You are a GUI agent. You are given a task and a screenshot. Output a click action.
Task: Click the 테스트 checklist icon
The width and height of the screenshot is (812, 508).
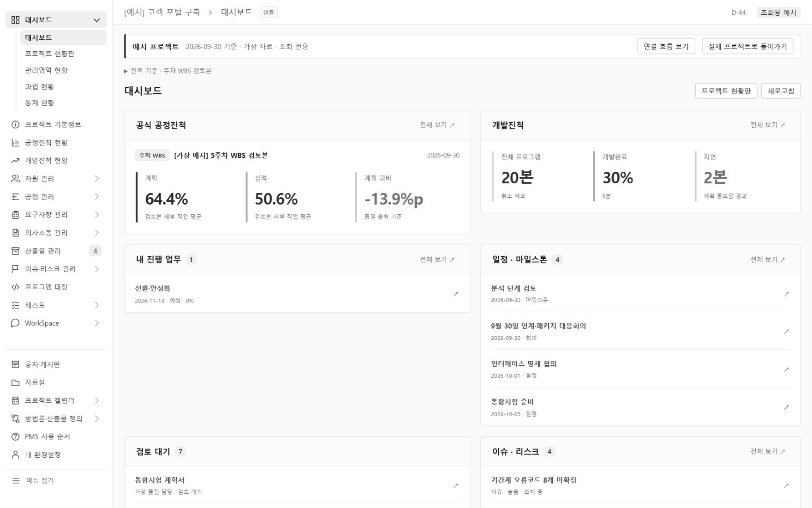(16, 305)
